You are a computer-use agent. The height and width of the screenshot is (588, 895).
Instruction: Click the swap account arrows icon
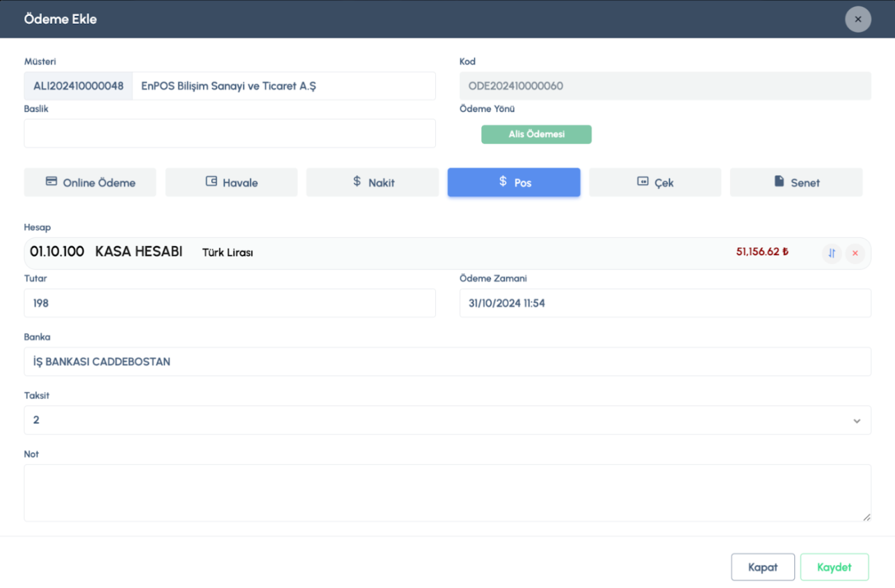tap(832, 254)
